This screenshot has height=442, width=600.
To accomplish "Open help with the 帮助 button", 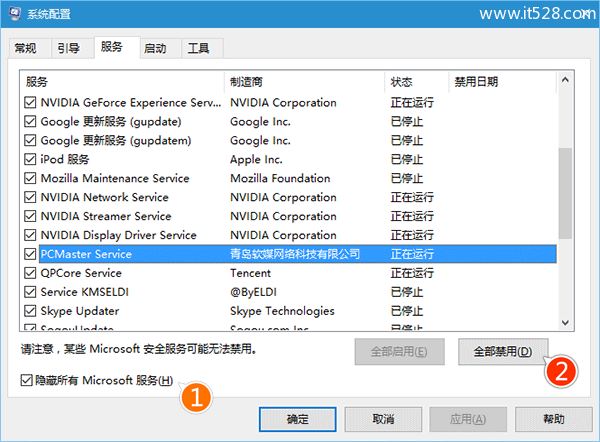I will pyautogui.click(x=553, y=419).
